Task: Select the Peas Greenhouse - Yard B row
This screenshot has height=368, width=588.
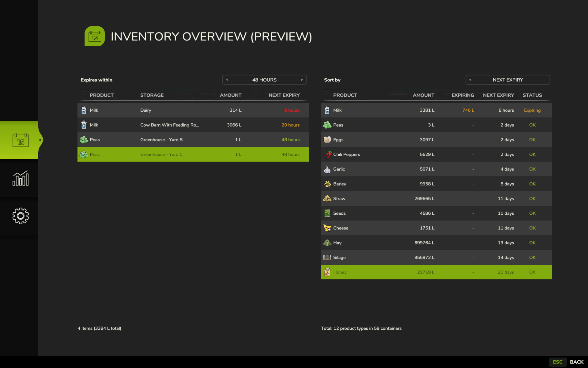Action: pyautogui.click(x=193, y=140)
